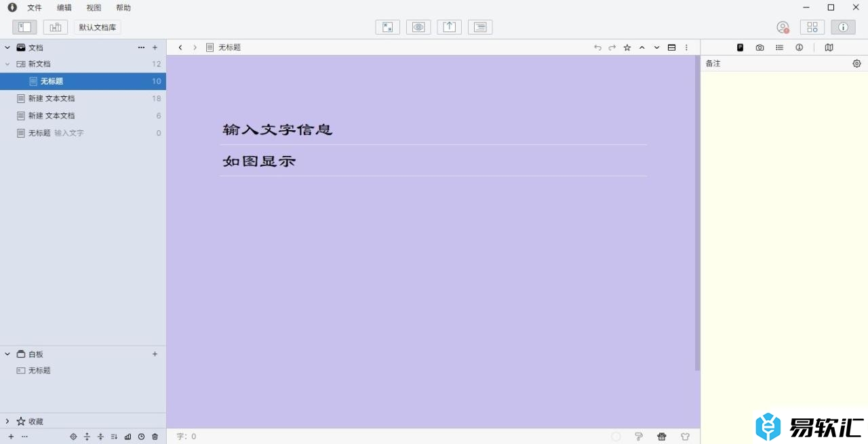Go to previous document with up chevron
Viewport: 868px width, 444px height.
coord(642,47)
